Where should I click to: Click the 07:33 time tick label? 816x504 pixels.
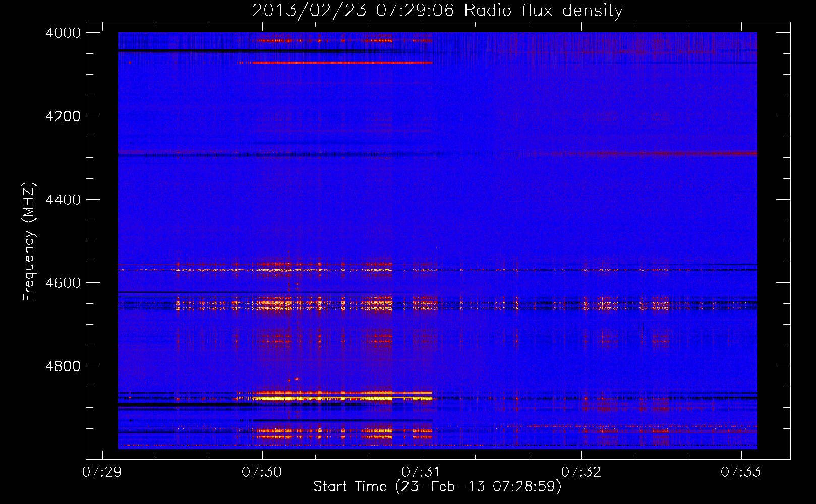point(740,472)
